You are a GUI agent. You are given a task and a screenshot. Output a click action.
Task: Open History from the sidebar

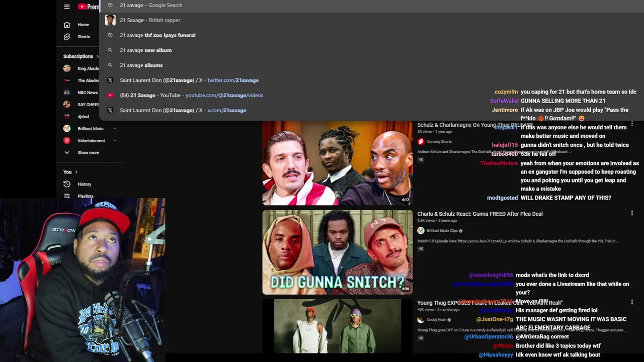point(85,184)
